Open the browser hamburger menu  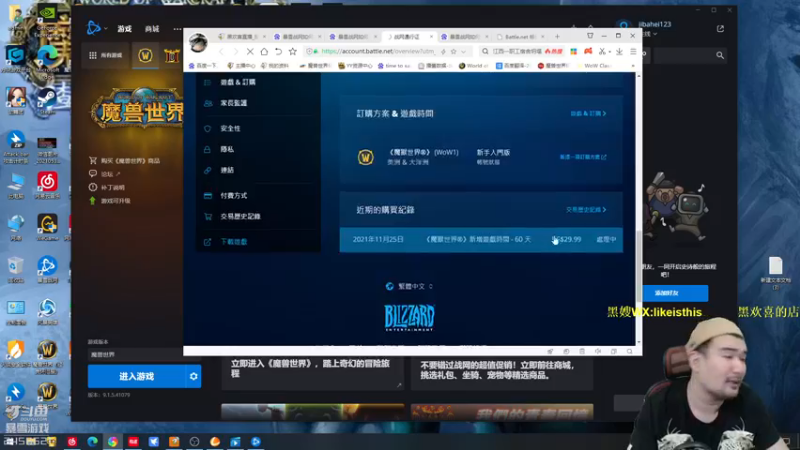tap(633, 52)
